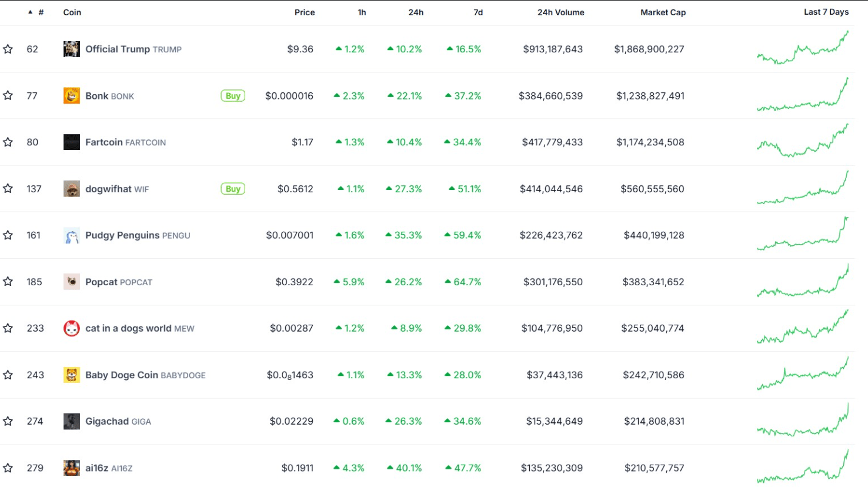The height and width of the screenshot is (487, 868).
Task: Sort coins by the 7d column header
Action: click(478, 12)
